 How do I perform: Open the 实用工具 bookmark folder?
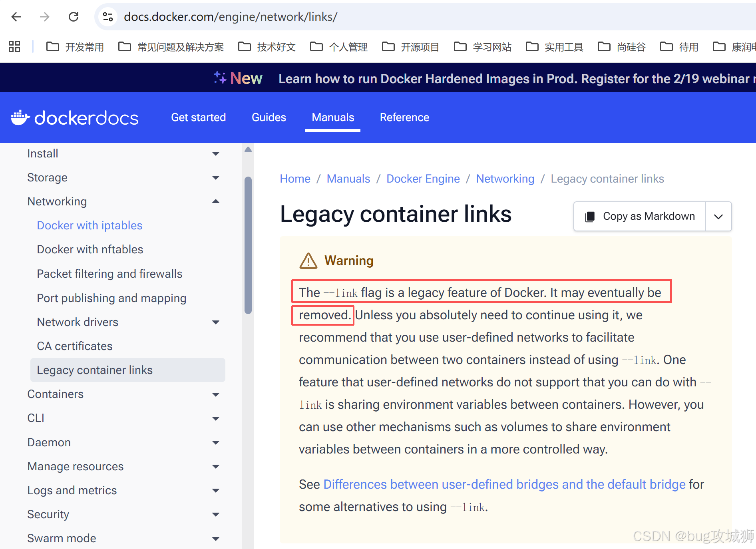pyautogui.click(x=555, y=47)
